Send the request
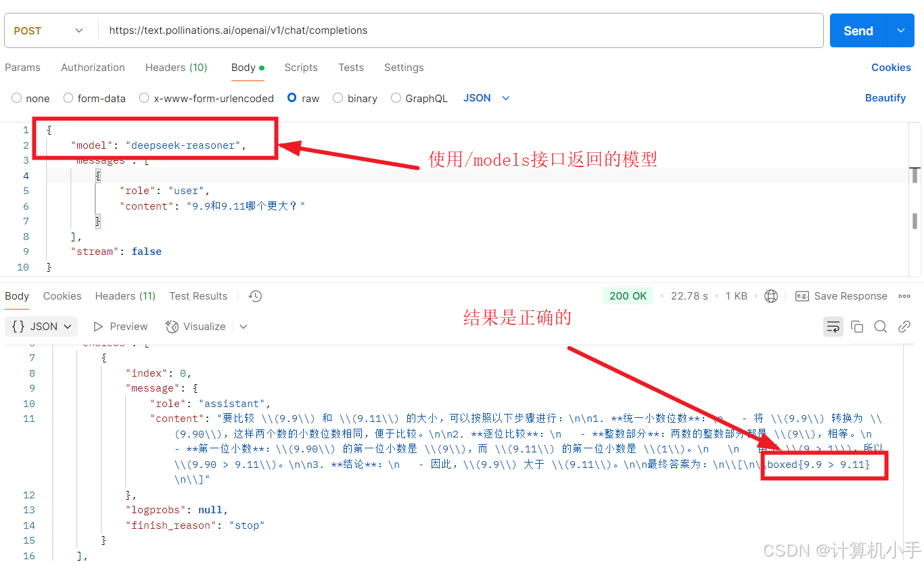 [x=858, y=30]
